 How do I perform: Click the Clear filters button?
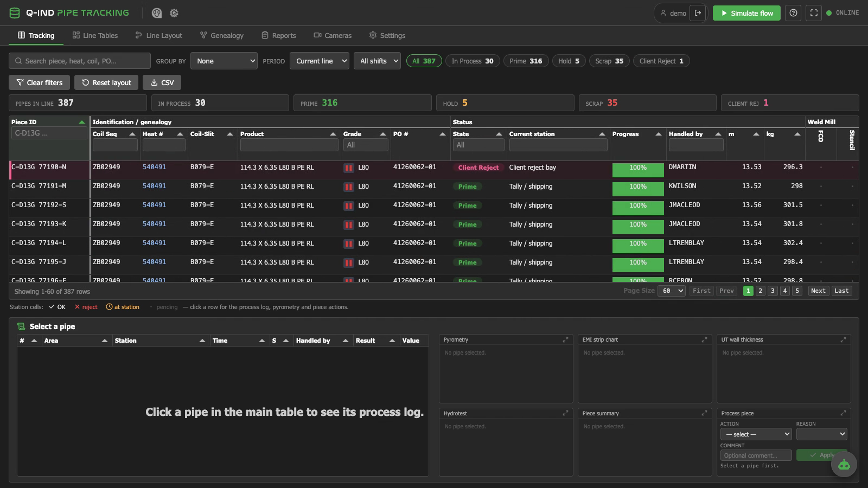[x=39, y=82]
